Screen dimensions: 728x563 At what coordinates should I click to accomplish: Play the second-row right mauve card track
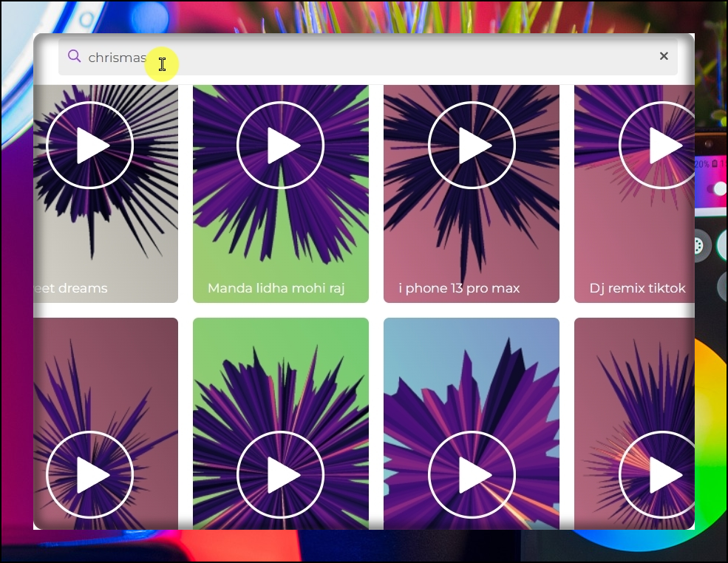pyautogui.click(x=658, y=474)
